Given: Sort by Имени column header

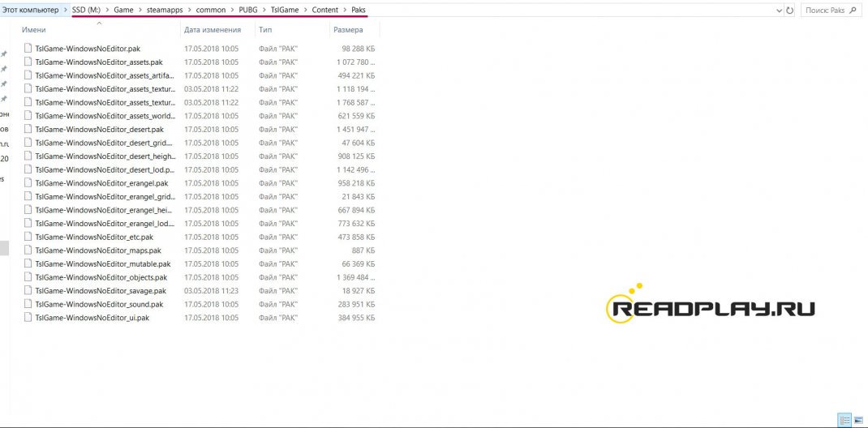Looking at the screenshot, I should (x=34, y=30).
